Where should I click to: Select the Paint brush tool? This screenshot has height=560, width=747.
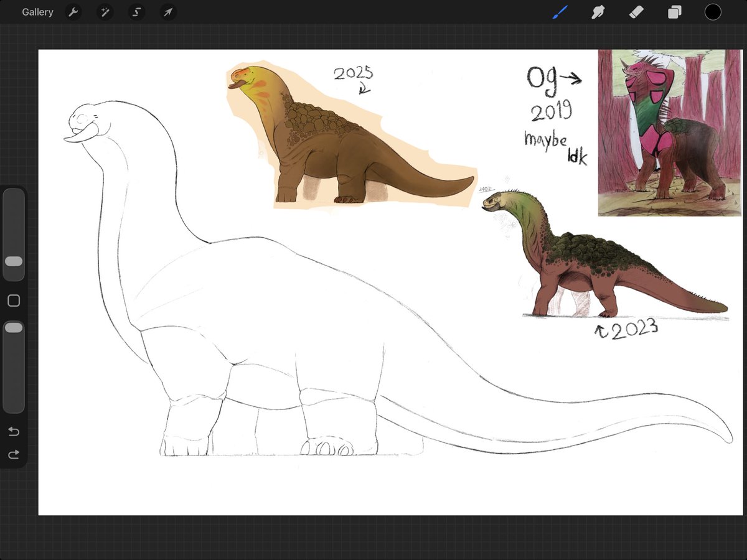pyautogui.click(x=560, y=12)
